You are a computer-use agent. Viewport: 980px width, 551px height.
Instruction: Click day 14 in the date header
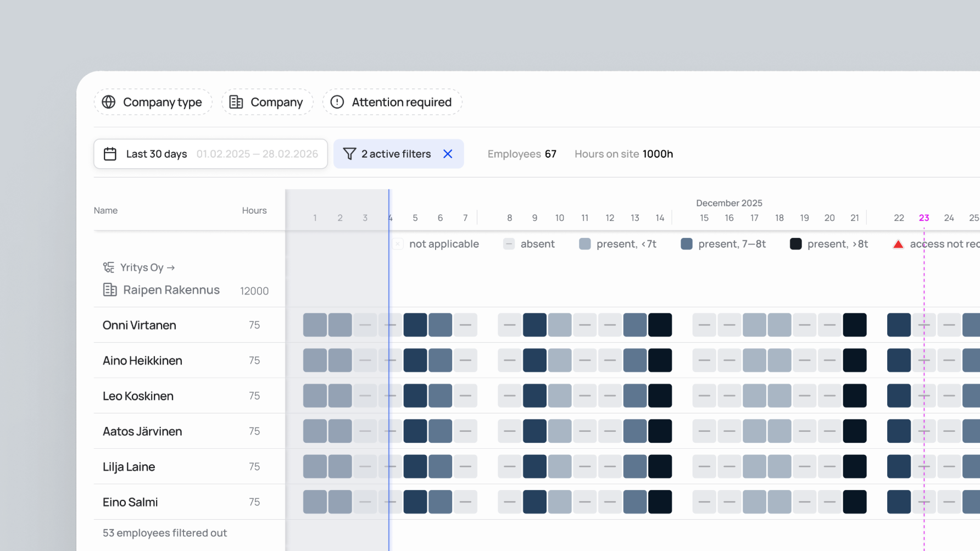(x=660, y=218)
